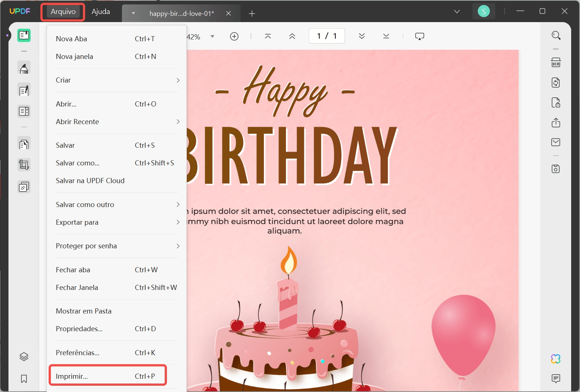The width and height of the screenshot is (580, 392).
Task: Select Salvar in the Arquivo menu
Action: click(x=117, y=145)
